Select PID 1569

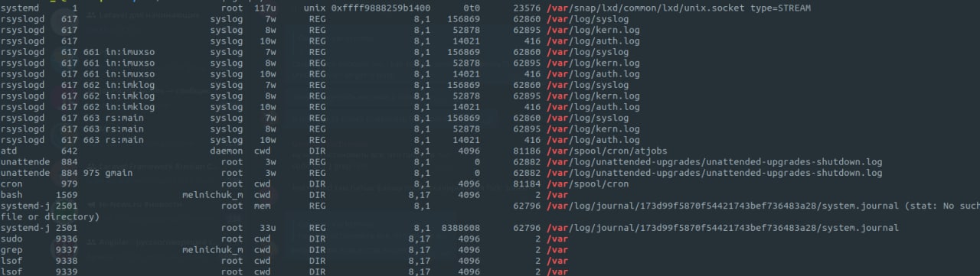pyautogui.click(x=67, y=195)
